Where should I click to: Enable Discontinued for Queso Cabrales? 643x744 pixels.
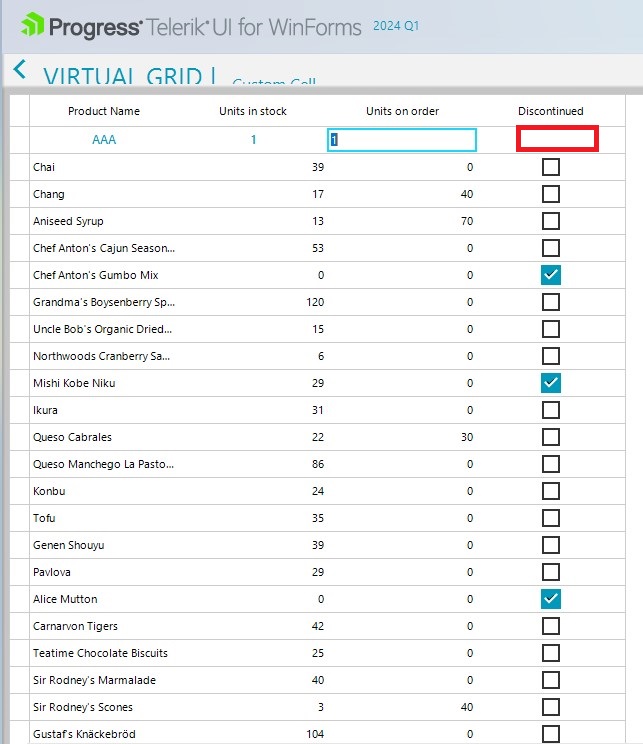click(x=550, y=437)
